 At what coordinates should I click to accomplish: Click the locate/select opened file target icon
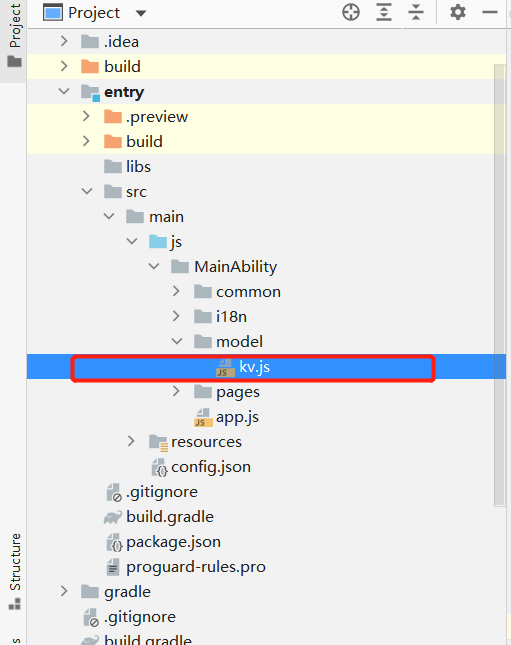coord(351,12)
